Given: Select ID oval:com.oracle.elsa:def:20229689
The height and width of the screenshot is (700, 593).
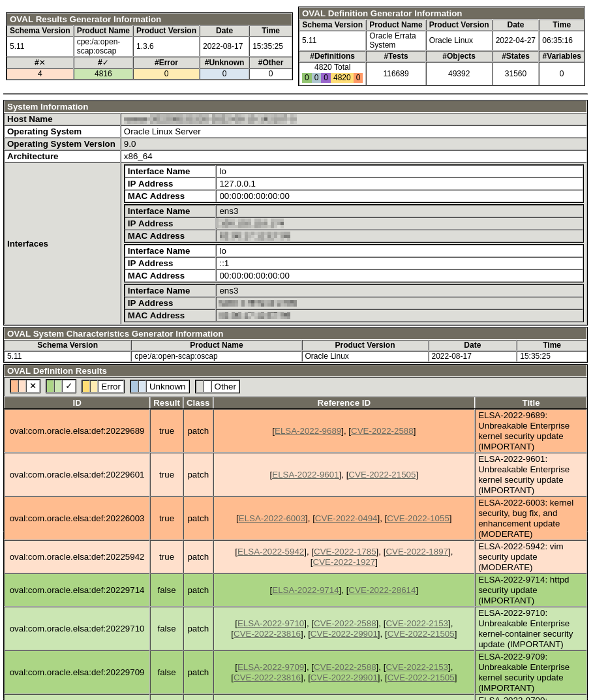Looking at the screenshot, I should pos(77,431).
